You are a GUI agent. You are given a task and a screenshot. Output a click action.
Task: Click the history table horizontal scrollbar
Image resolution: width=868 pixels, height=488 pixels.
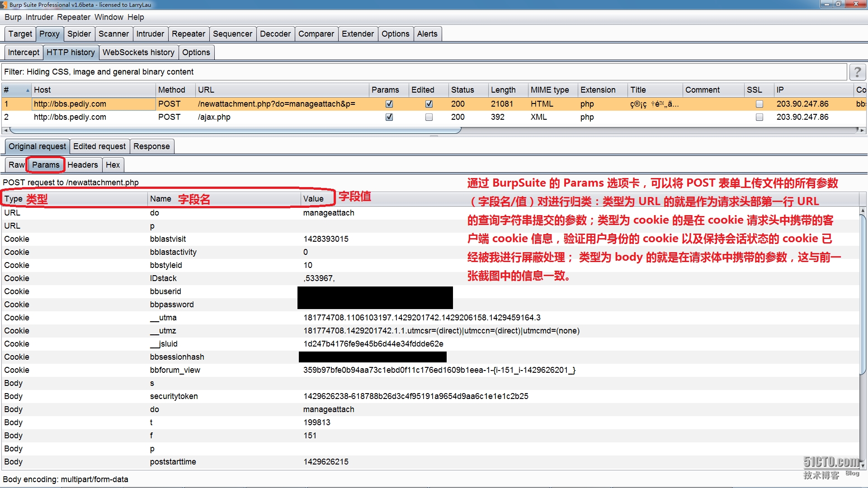tap(235, 130)
